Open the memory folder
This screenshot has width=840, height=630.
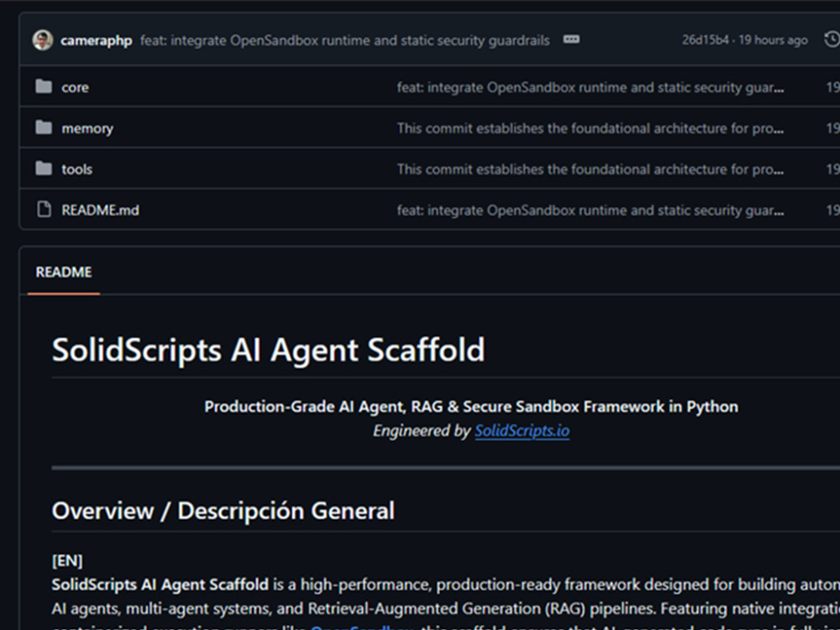click(87, 129)
